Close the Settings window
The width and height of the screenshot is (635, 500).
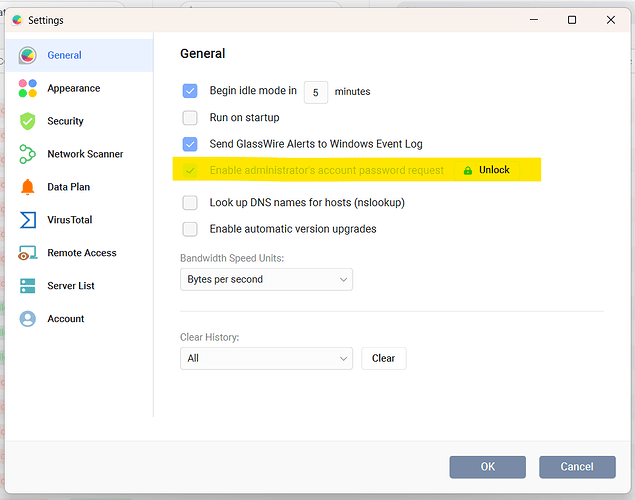click(x=611, y=20)
